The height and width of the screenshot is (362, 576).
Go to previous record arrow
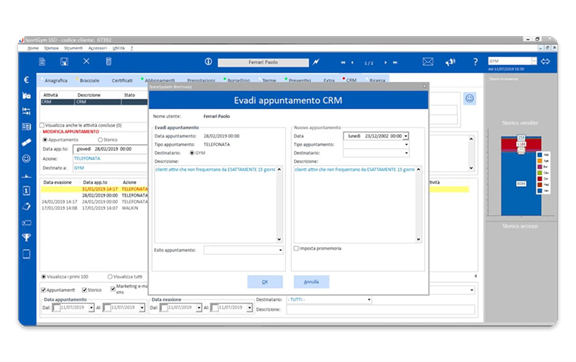[353, 62]
